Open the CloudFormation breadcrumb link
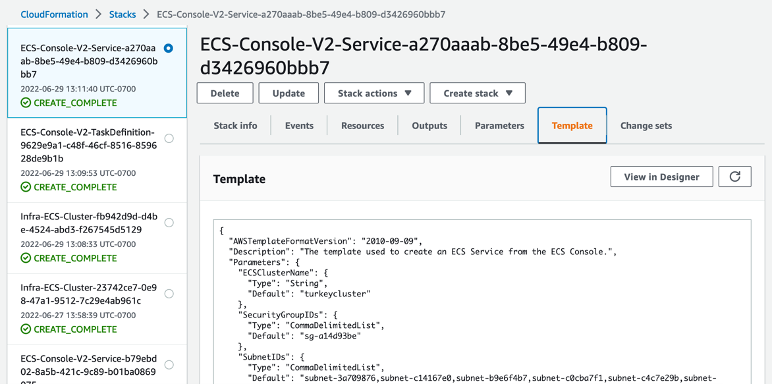 [54, 14]
